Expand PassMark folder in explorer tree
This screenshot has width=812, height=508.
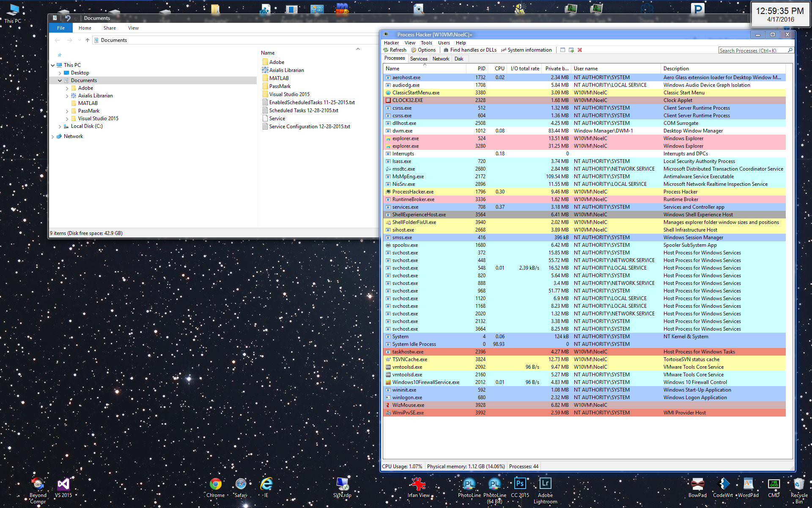coord(67,111)
